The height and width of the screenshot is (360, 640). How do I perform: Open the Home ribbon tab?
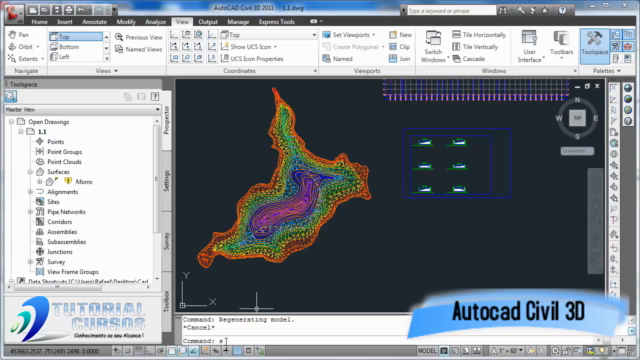[x=39, y=22]
